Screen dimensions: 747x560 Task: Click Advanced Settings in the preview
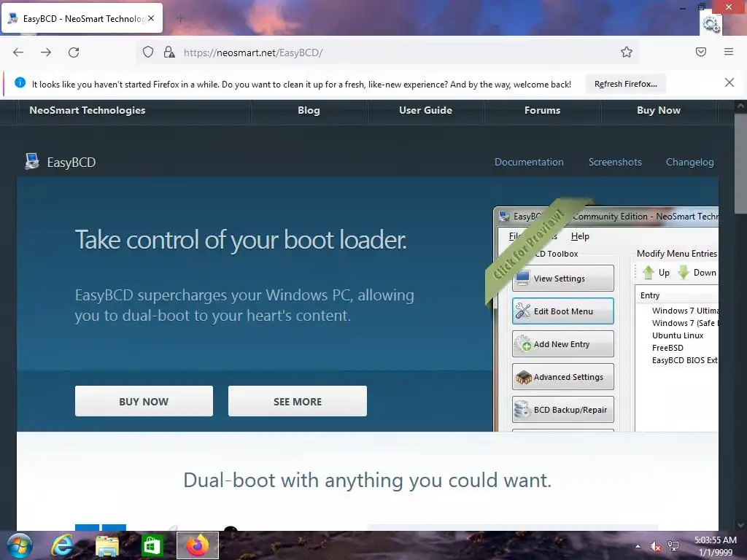coord(562,377)
